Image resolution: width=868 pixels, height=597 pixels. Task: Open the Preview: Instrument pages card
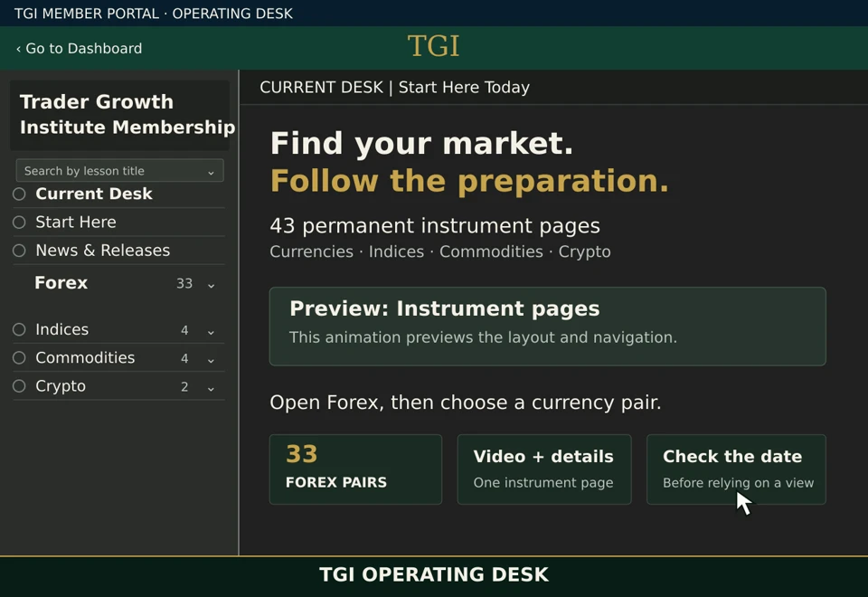[548, 327]
